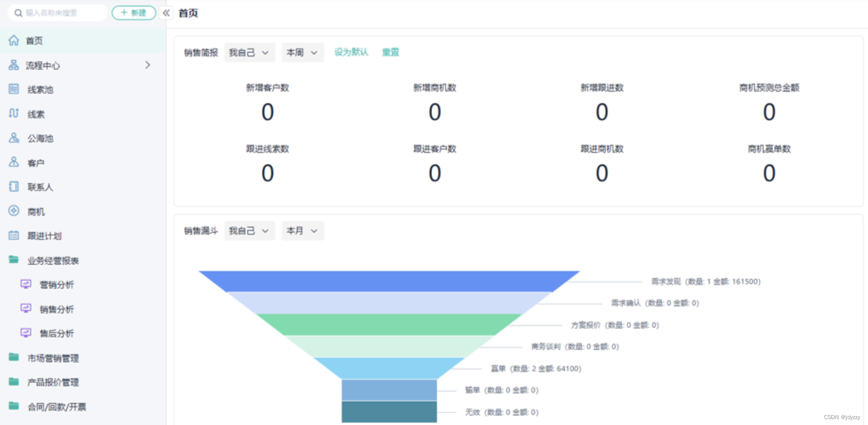Click the 商机赢单数 value
This screenshot has height=425, width=868.
[769, 173]
